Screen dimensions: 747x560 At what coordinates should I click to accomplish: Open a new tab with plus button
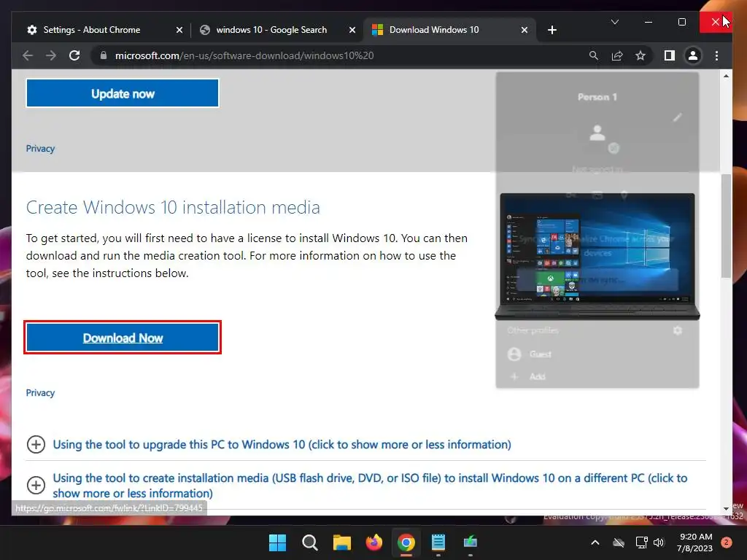(x=552, y=30)
